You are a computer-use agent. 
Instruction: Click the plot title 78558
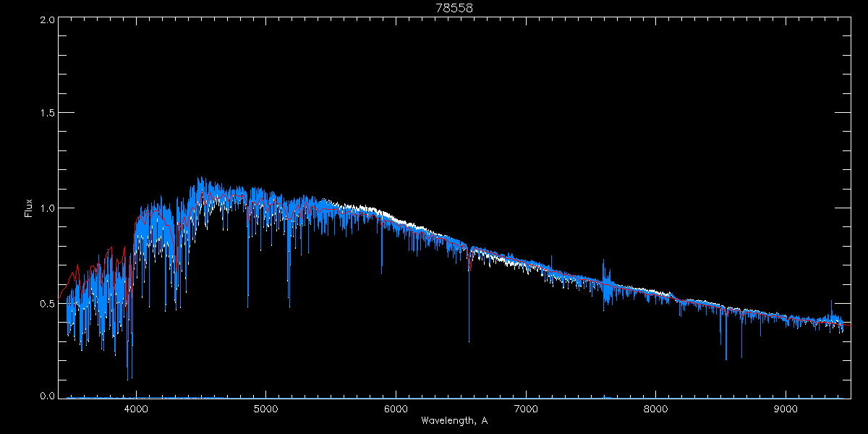[454, 8]
